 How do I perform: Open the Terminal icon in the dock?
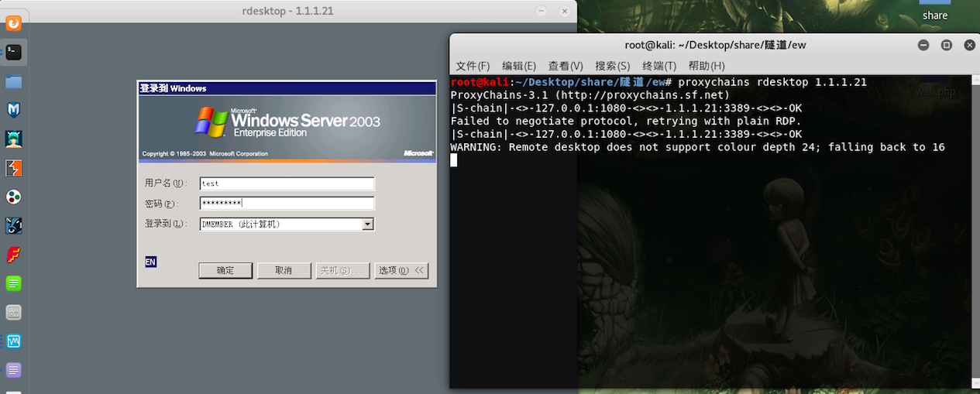13,52
